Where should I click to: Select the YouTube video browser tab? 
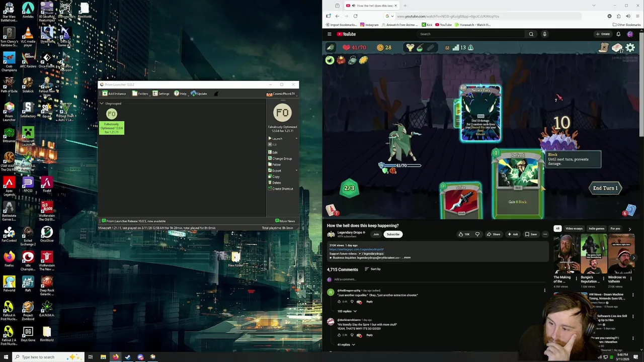(x=371, y=6)
